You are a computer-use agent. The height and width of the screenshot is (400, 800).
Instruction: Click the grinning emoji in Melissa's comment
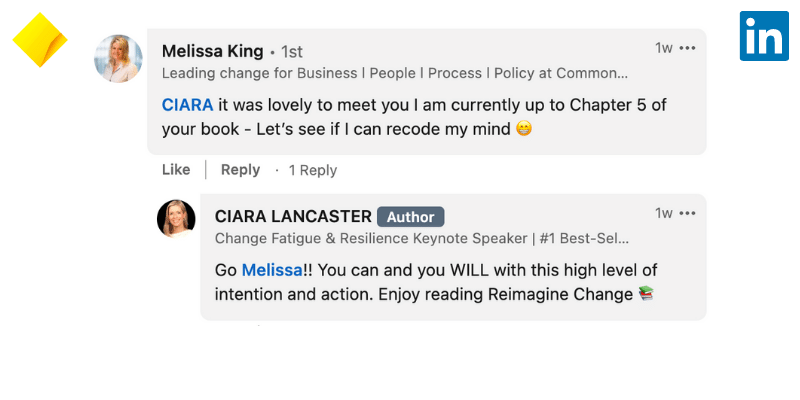524,130
